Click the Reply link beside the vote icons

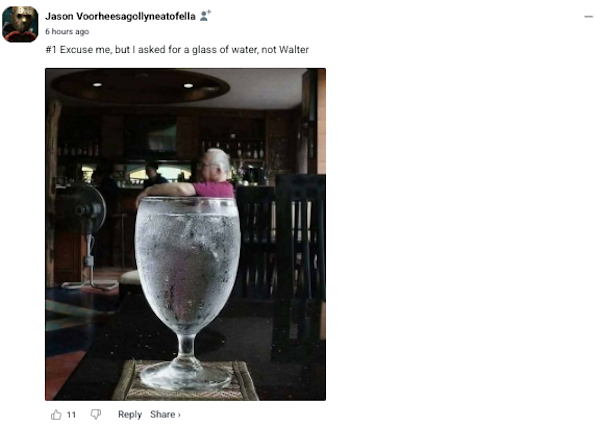pos(130,414)
